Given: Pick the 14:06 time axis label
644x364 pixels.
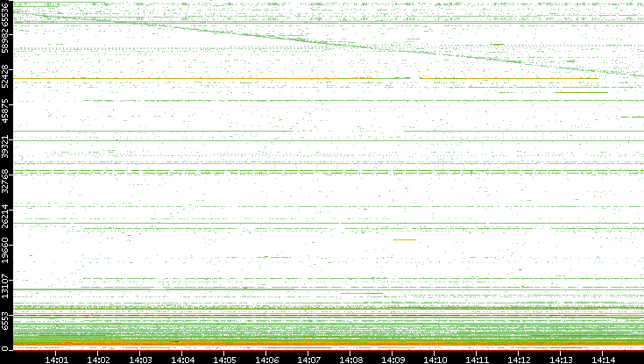Looking at the screenshot, I should [x=267, y=360].
